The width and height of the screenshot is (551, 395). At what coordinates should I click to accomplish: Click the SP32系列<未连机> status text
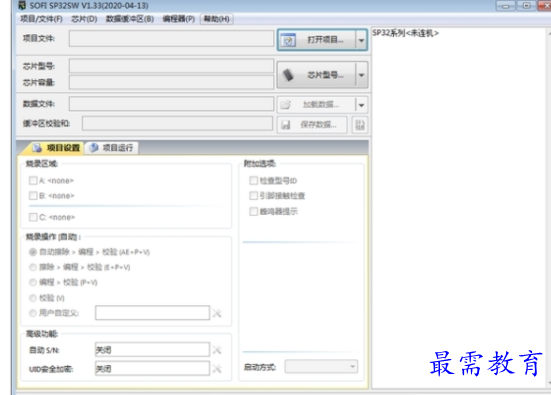[405, 33]
